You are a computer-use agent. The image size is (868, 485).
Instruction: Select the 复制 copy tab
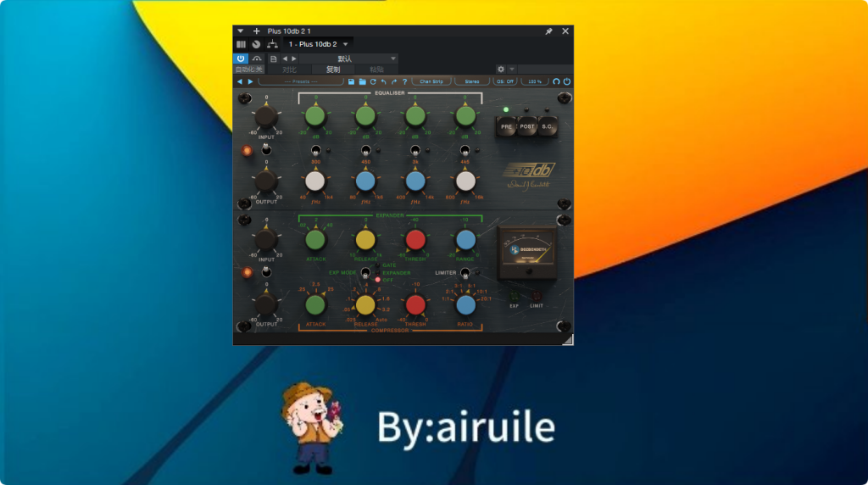[332, 70]
